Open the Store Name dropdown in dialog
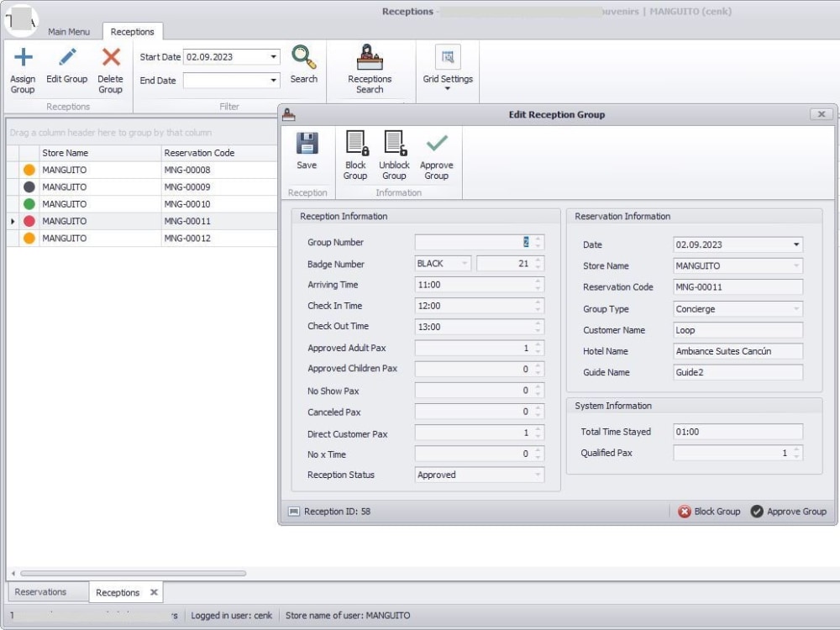This screenshot has width=840, height=630. [x=796, y=265]
